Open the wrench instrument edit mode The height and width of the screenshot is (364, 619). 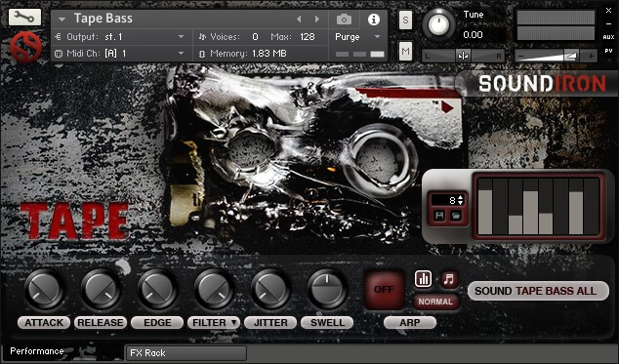tap(24, 17)
